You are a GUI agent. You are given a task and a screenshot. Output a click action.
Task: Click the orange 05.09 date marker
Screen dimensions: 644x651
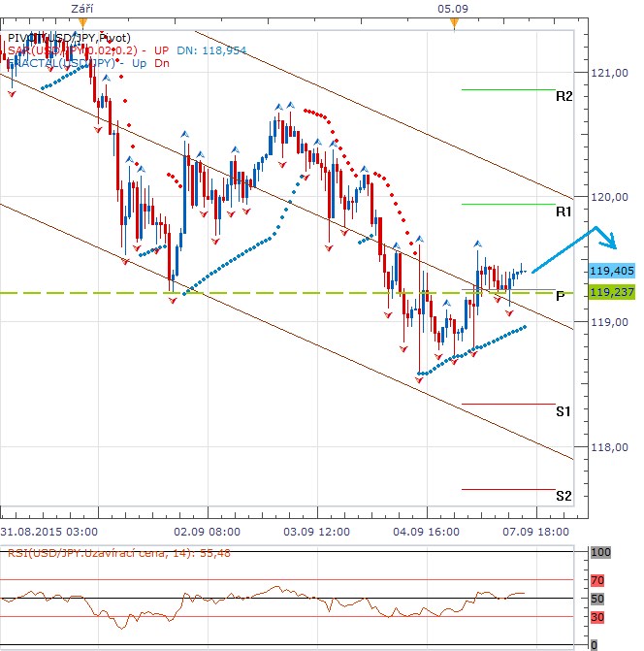tap(453, 20)
